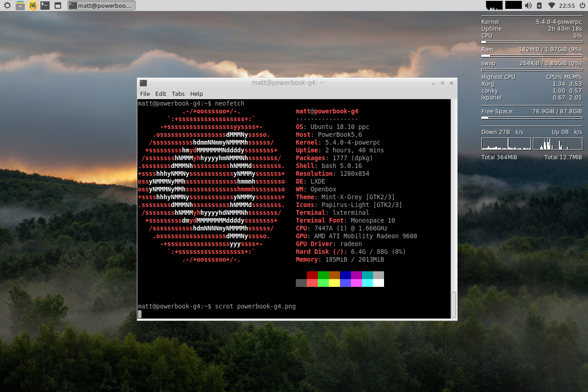Click 'WM: Openbox' line
Image resolution: width=588 pixels, height=392 pixels.
pyautogui.click(x=316, y=190)
